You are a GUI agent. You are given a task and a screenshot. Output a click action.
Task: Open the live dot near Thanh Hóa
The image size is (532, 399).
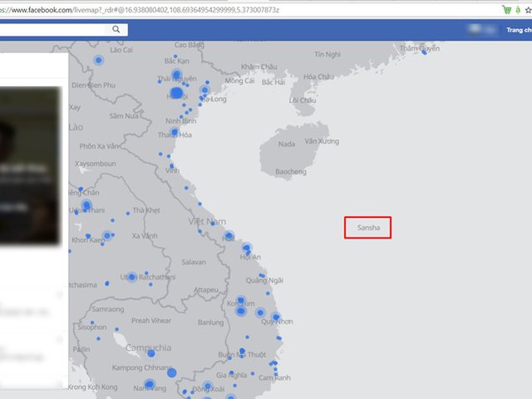point(175,132)
